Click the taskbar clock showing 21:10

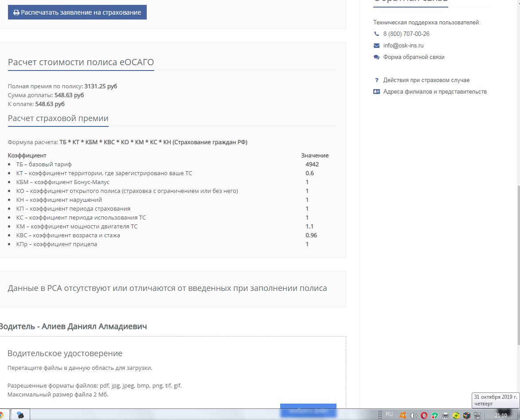(x=500, y=416)
